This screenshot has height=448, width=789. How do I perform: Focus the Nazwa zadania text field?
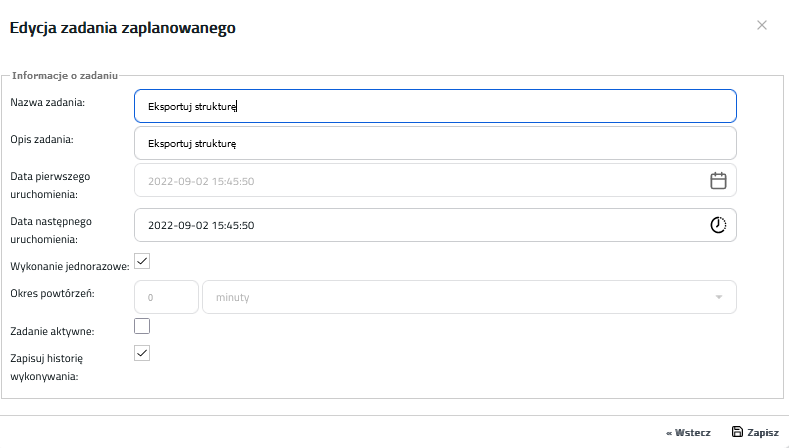coord(435,106)
